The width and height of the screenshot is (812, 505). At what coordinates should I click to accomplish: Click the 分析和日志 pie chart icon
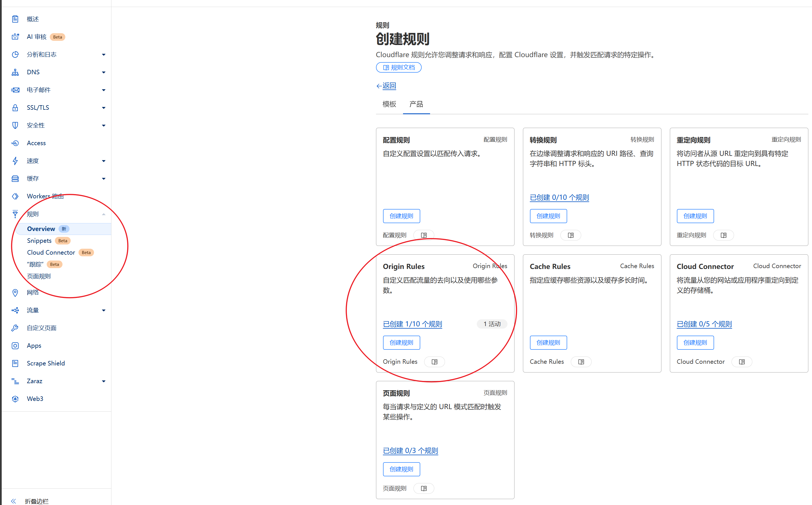pyautogui.click(x=15, y=55)
